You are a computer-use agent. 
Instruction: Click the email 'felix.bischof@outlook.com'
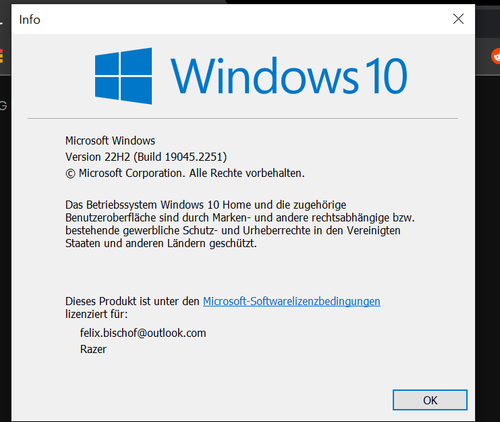143,333
